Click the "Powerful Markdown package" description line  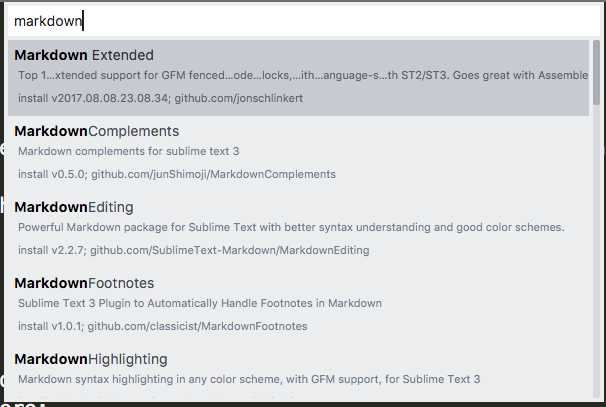[291, 227]
